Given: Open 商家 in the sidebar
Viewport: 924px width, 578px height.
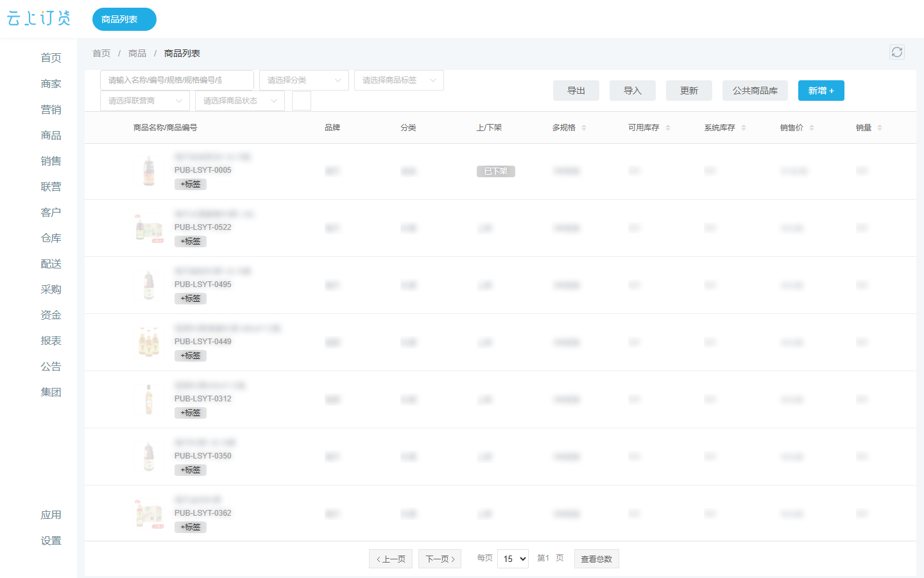Looking at the screenshot, I should pyautogui.click(x=51, y=83).
